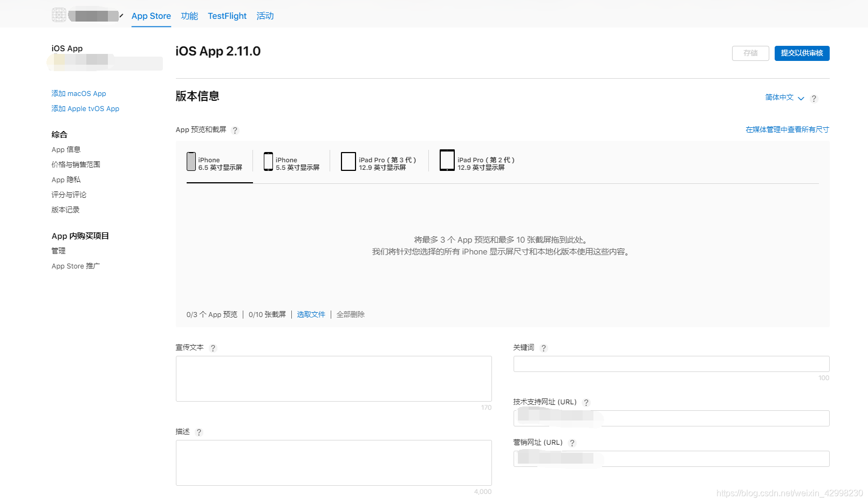The image size is (868, 503).
Task: Click the screenshot drop area text 将最多 3 个 App 预览
Action: 501,240
